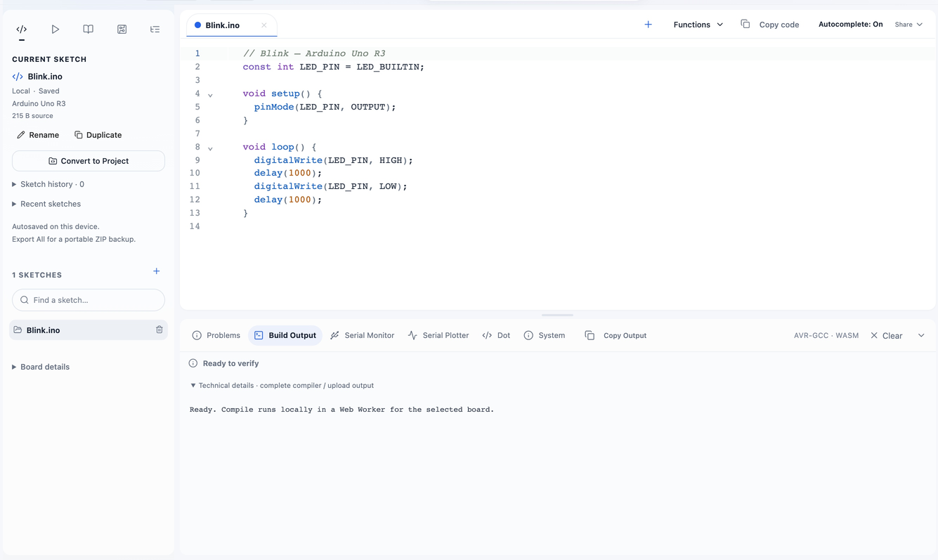Delete Blink.ino using the trash icon

click(159, 330)
